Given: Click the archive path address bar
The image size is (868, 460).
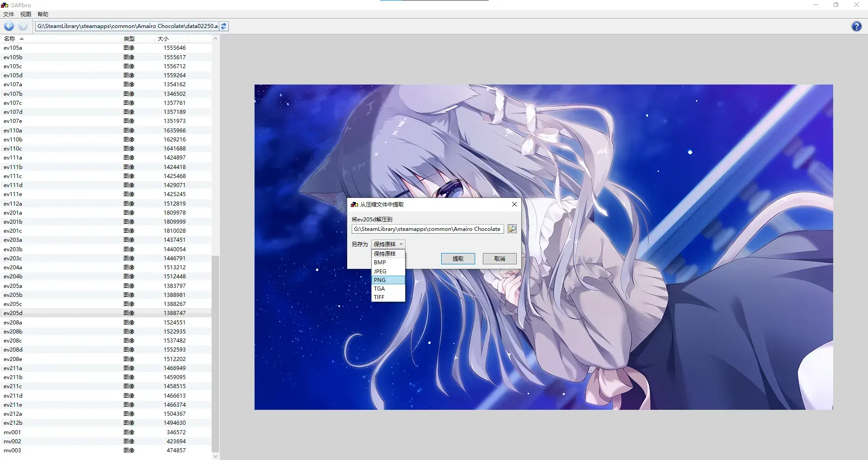Looking at the screenshot, I should point(127,26).
